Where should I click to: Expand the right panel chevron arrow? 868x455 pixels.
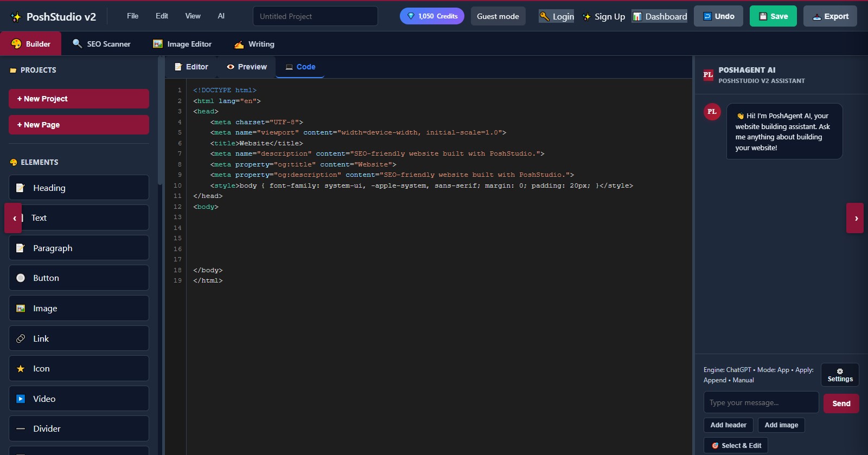pos(855,218)
